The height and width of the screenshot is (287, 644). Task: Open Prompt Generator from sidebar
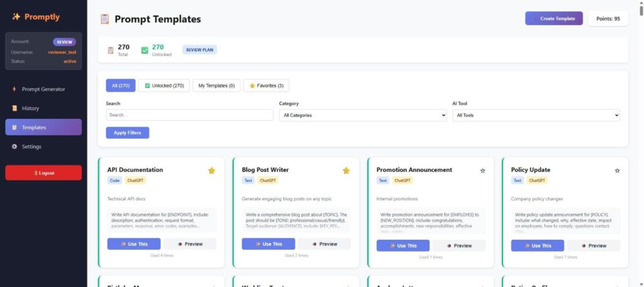tap(43, 89)
